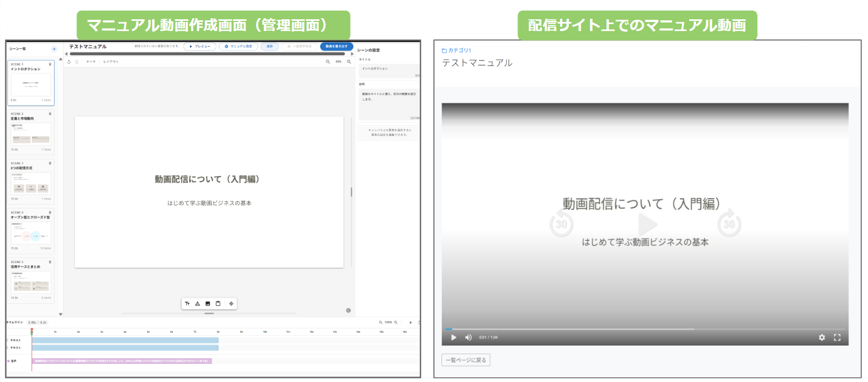Open the レイアウト menu above canvas
868x382 pixels.
111,62
